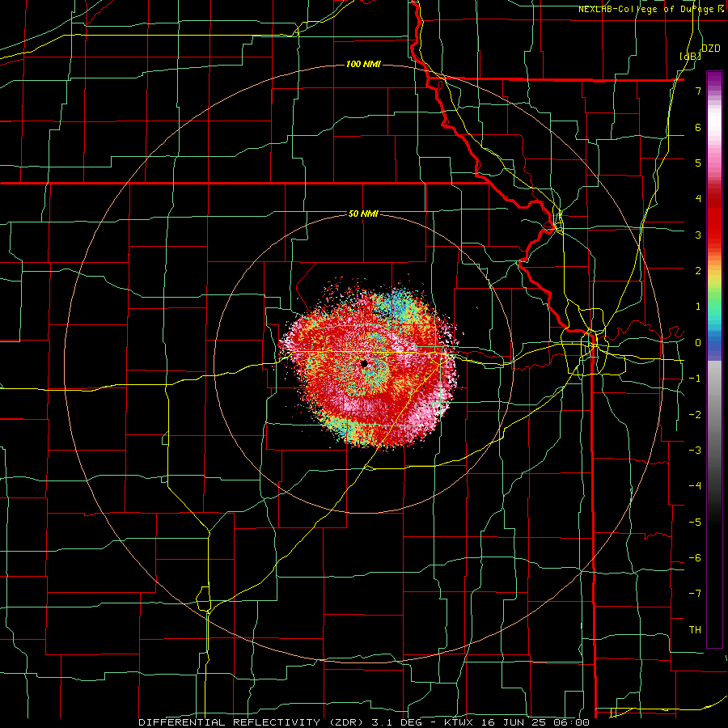This screenshot has width=728, height=728.
Task: Click the "2" value on the color scale
Action: [698, 271]
